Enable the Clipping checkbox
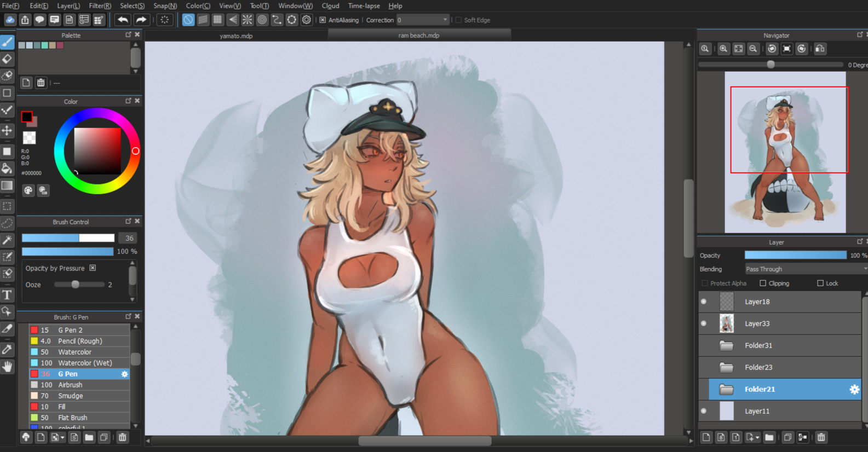This screenshot has width=868, height=452. (x=763, y=283)
